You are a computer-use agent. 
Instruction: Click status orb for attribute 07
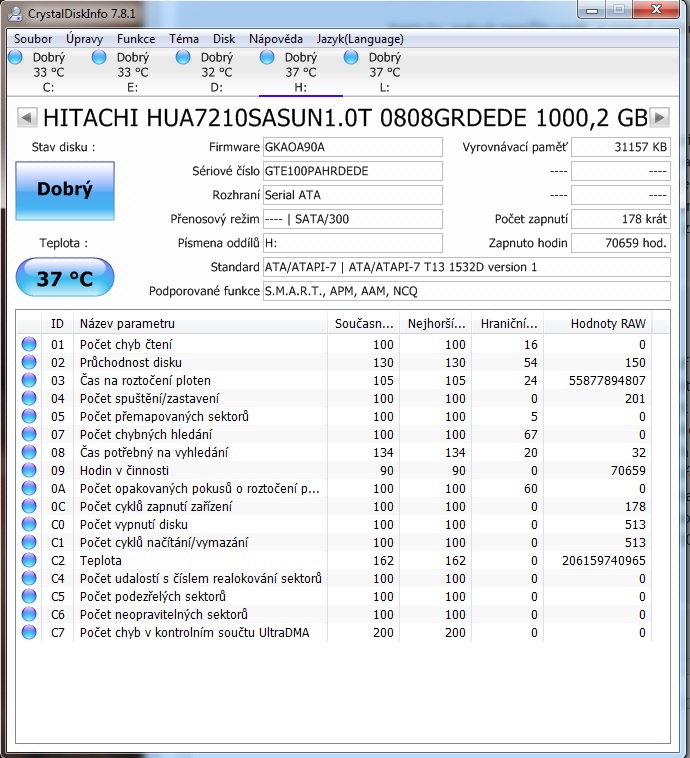pyautogui.click(x=29, y=434)
